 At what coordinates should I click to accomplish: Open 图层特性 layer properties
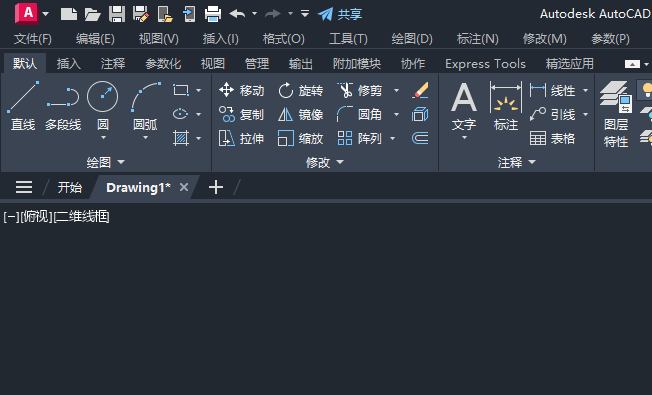616,115
